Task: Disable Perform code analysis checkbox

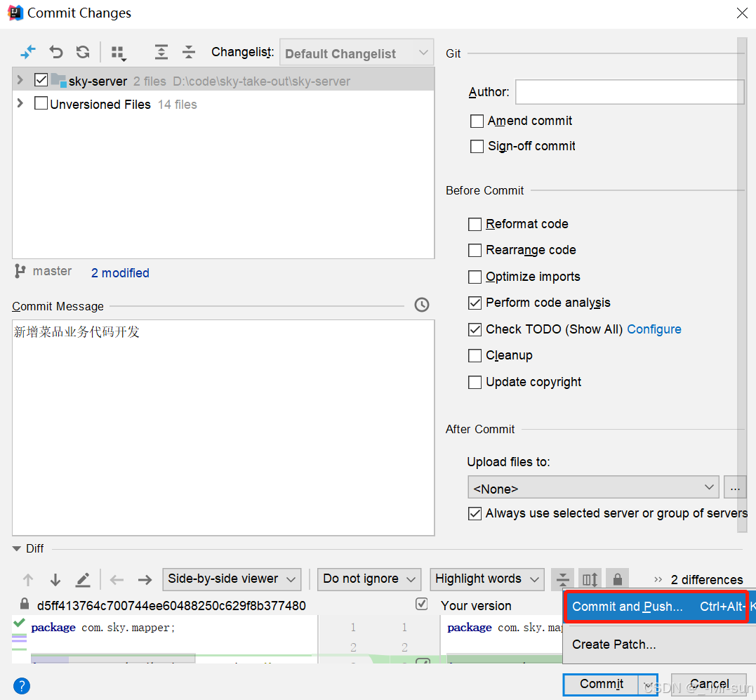Action: pos(475,303)
